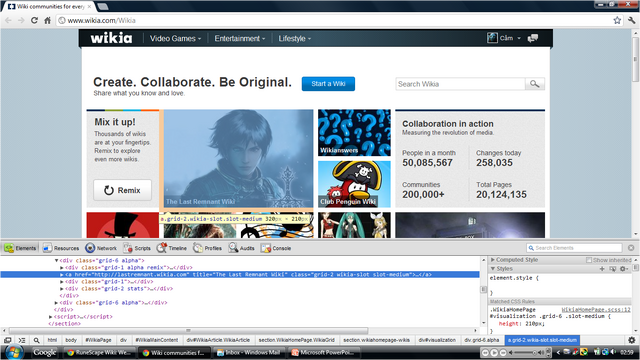Switch to the Profiles panel
The width and height of the screenshot is (640, 360).
[x=207, y=248]
